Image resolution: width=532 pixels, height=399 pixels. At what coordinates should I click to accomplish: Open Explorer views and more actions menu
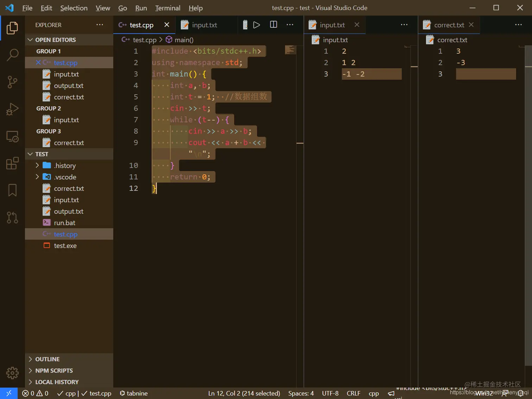(x=100, y=25)
